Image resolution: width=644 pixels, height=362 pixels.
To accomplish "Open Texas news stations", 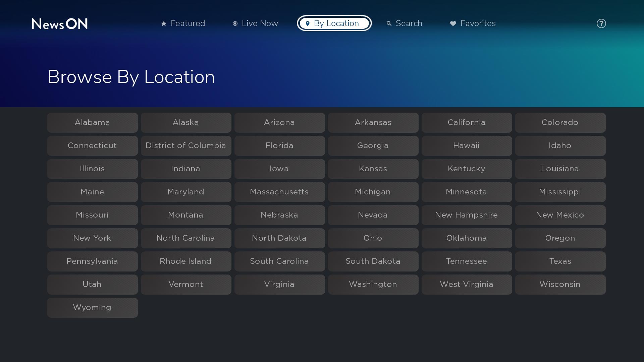I will pos(560,261).
